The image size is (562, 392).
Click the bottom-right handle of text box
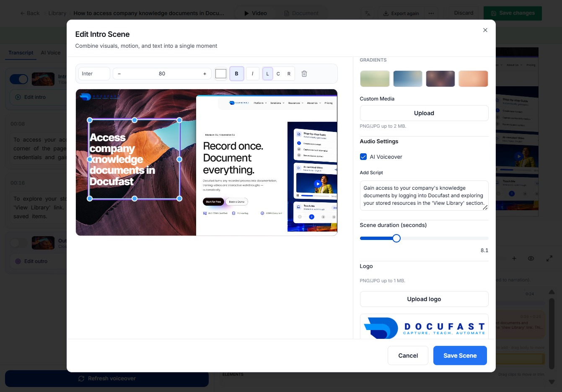pyautogui.click(x=179, y=199)
